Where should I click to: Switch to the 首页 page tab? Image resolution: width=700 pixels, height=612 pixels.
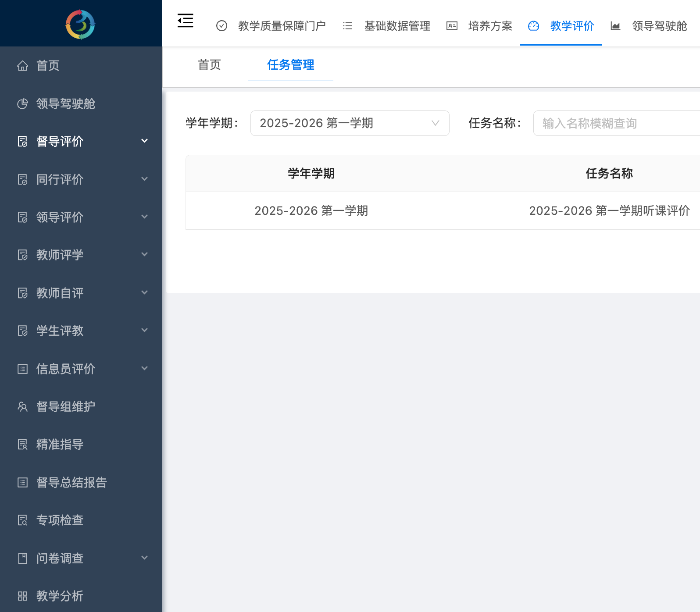(x=209, y=65)
